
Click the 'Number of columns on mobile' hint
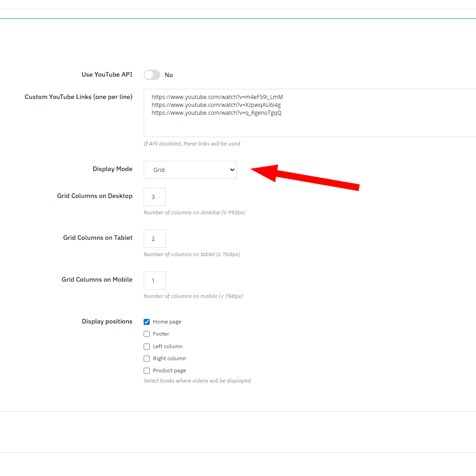193,296
